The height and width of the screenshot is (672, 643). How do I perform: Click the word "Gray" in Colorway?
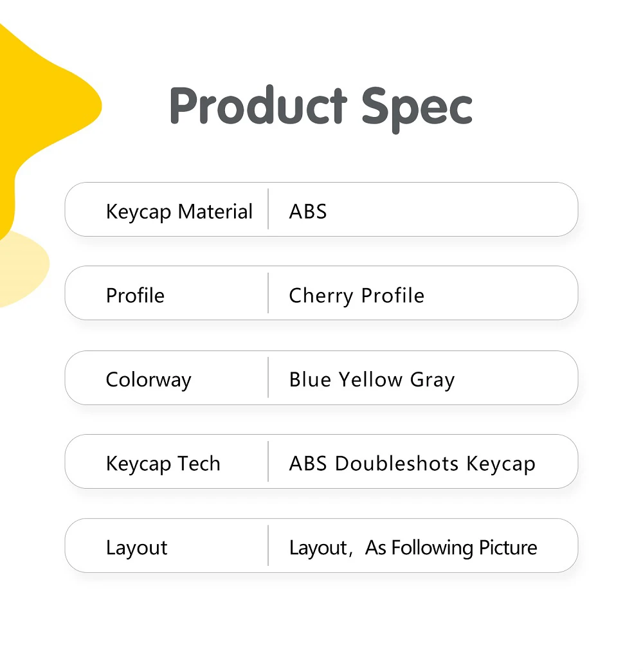pos(432,379)
